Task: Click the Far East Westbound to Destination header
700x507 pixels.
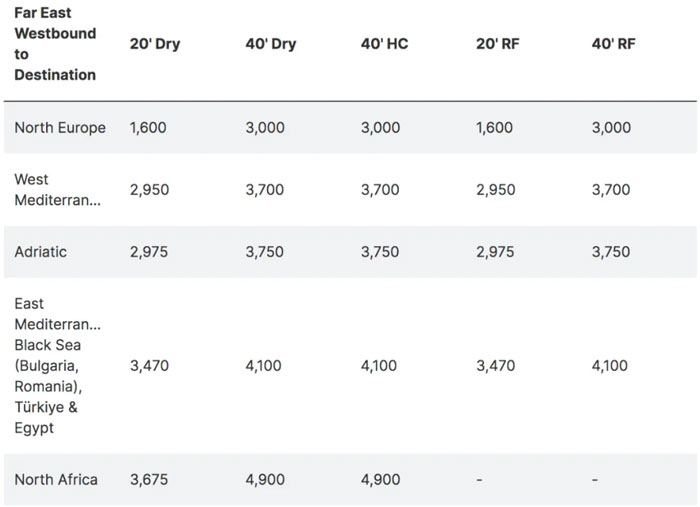Action: coord(55,44)
